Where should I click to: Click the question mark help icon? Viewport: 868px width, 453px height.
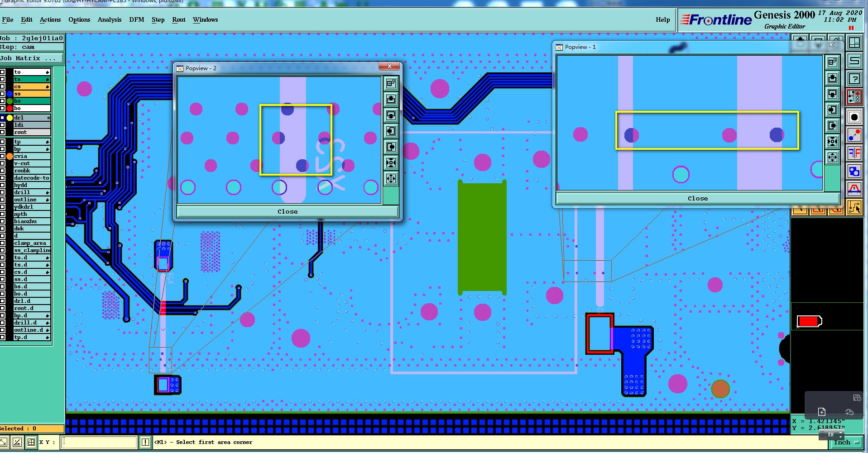tap(854, 79)
